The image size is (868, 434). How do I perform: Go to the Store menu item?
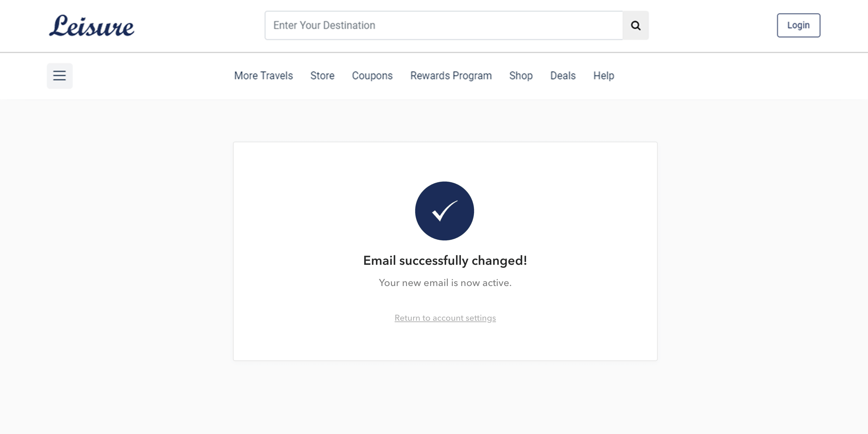[322, 76]
